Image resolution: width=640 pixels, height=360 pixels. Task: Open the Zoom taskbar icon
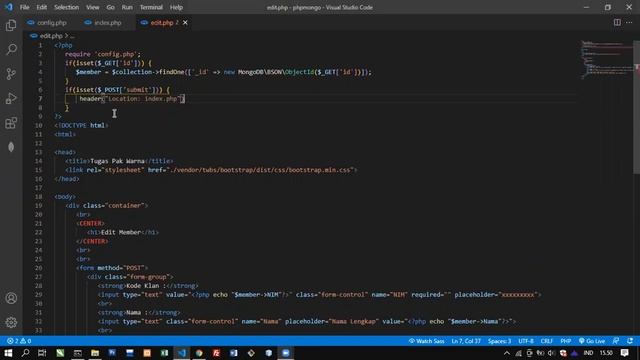(286, 353)
